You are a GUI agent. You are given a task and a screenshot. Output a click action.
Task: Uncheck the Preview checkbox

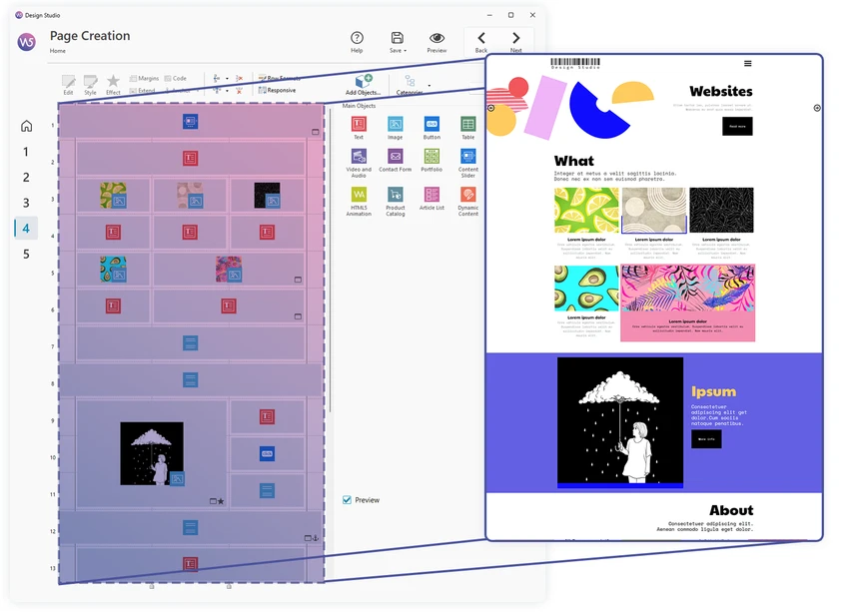point(347,500)
